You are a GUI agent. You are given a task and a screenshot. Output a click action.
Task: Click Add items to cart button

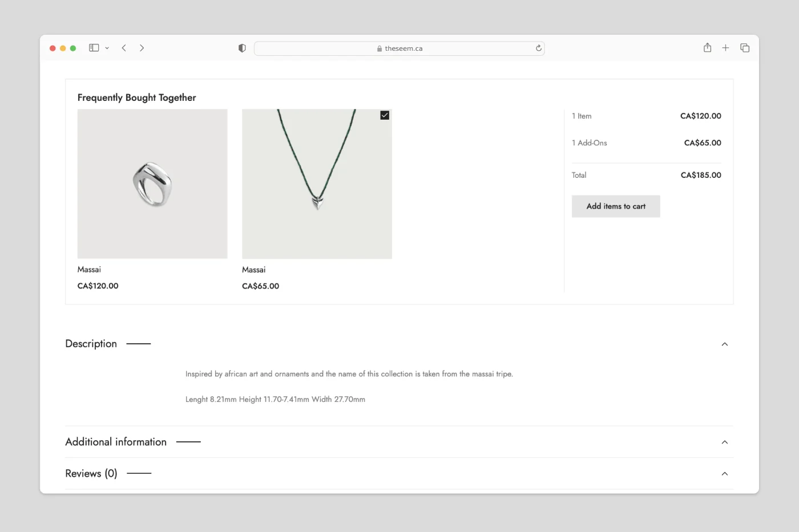pos(616,206)
